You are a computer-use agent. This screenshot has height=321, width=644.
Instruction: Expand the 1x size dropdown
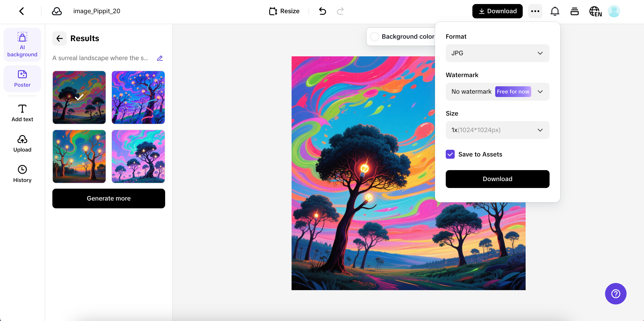point(497,130)
